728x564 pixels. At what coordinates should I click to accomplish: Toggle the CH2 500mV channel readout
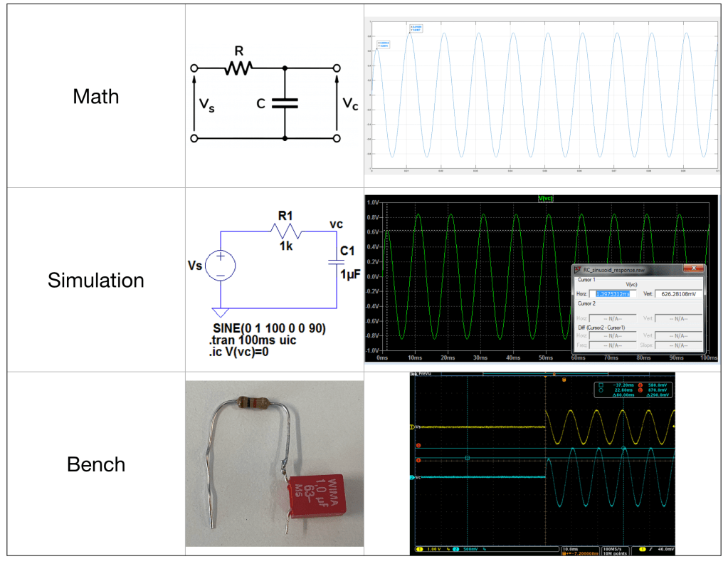tap(465, 549)
